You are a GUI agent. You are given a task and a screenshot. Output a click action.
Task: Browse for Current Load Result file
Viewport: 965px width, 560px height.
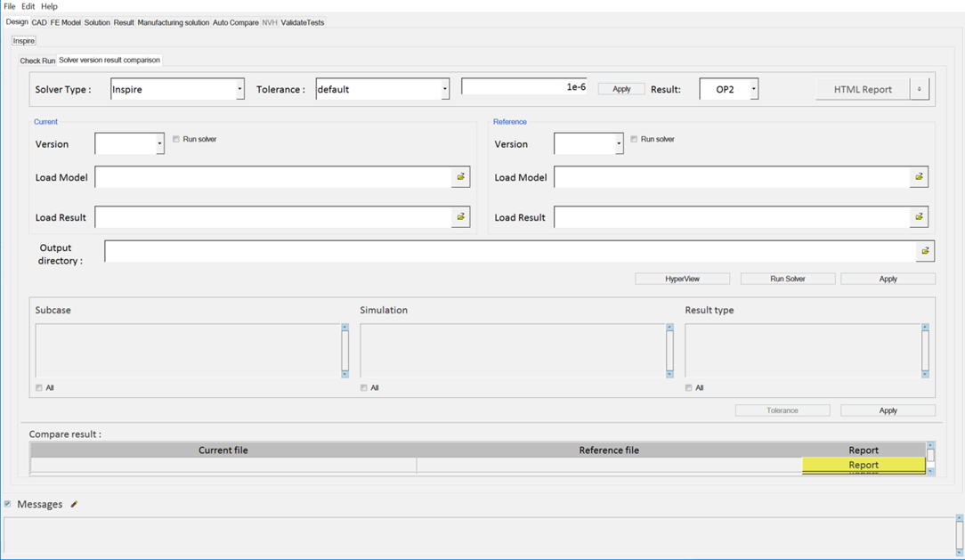(x=460, y=217)
